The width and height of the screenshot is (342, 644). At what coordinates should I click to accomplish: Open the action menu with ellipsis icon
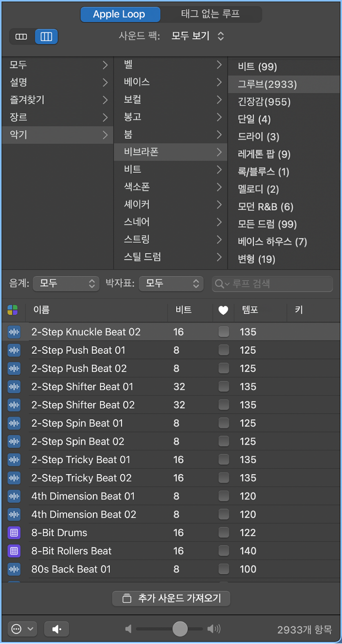pos(22,629)
